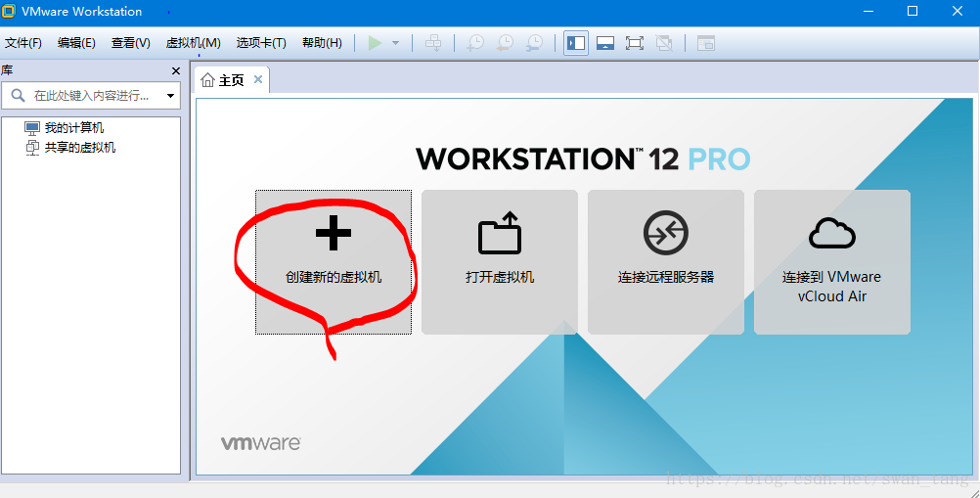Click the library search magnifier icon

pos(19,96)
